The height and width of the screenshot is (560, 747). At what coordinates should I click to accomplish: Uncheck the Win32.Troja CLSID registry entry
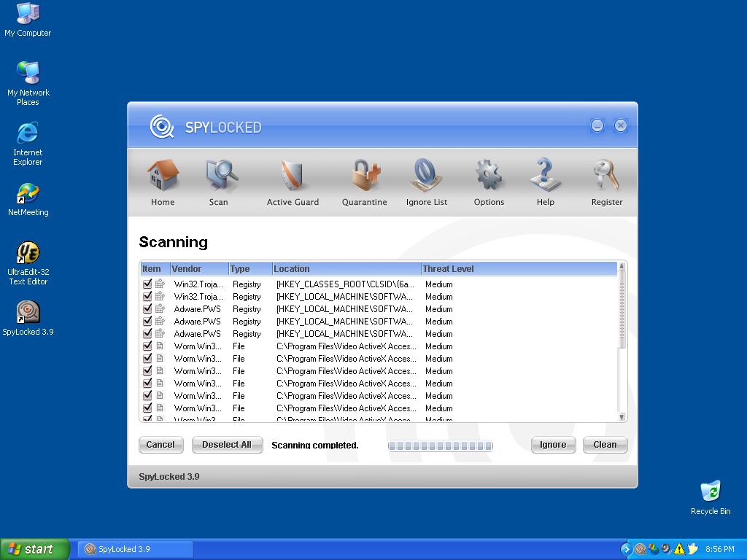coord(147,284)
